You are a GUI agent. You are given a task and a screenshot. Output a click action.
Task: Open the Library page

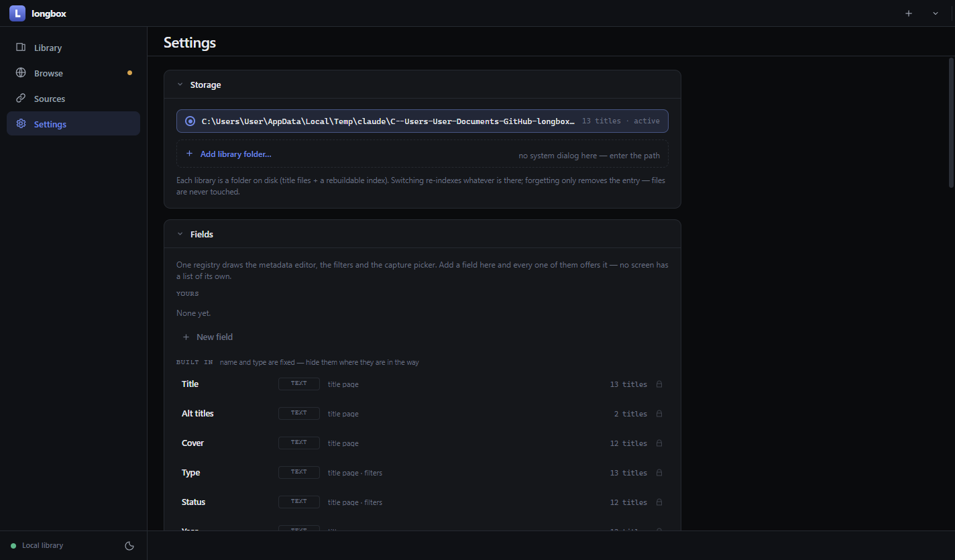pyautogui.click(x=74, y=48)
